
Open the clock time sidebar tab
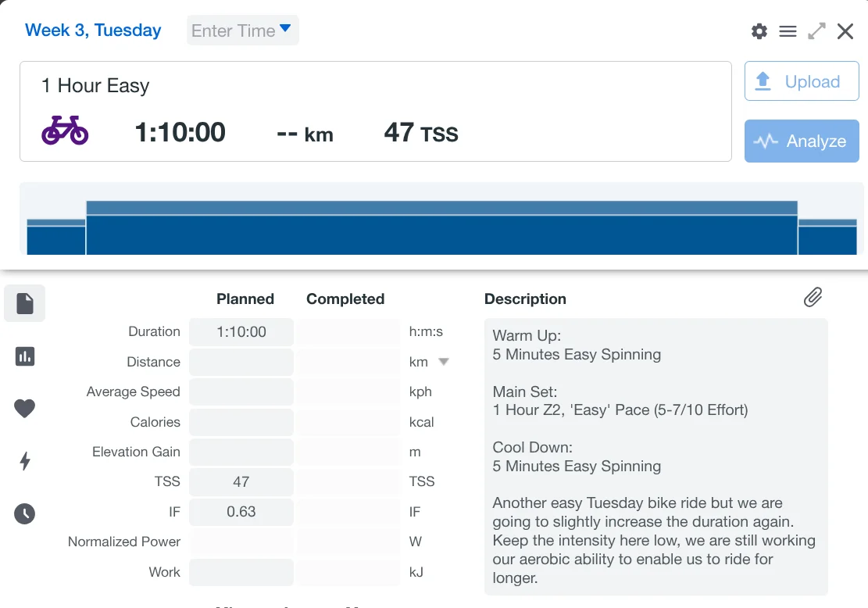point(25,513)
